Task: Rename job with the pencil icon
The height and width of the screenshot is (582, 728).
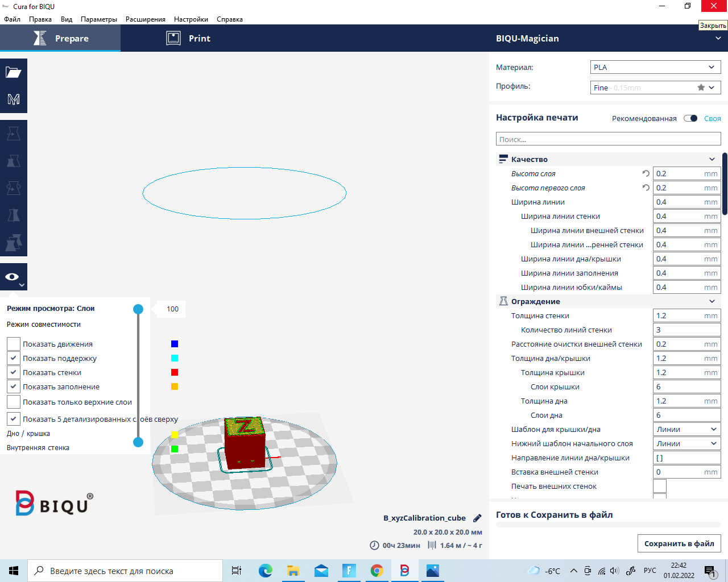Action: tap(477, 518)
